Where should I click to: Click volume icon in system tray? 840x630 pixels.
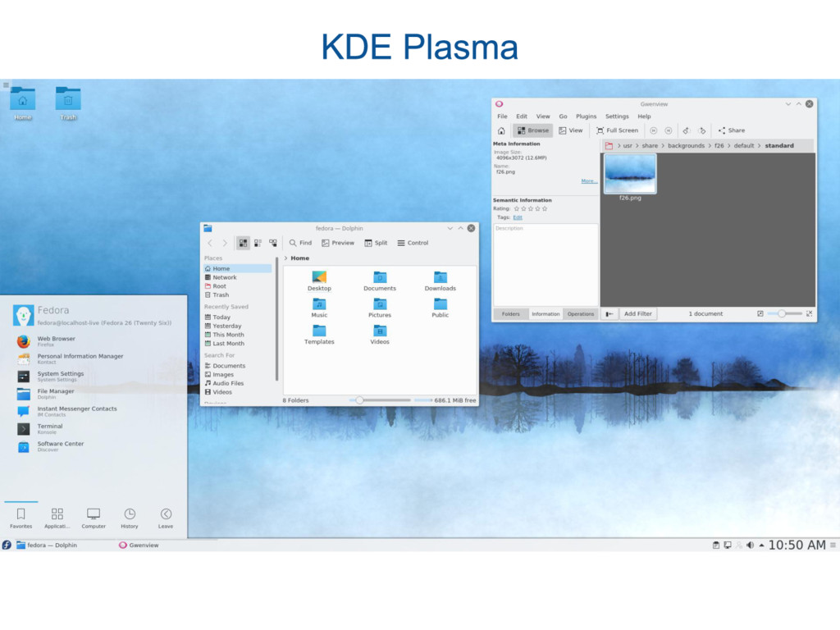750,546
